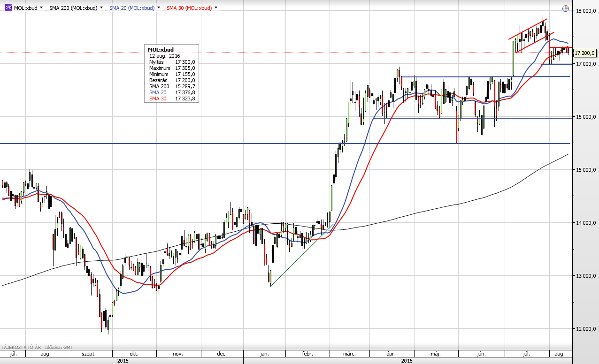Click the Maximum 17 305,0 row
Screen dimensions: 599x364
point(172,68)
